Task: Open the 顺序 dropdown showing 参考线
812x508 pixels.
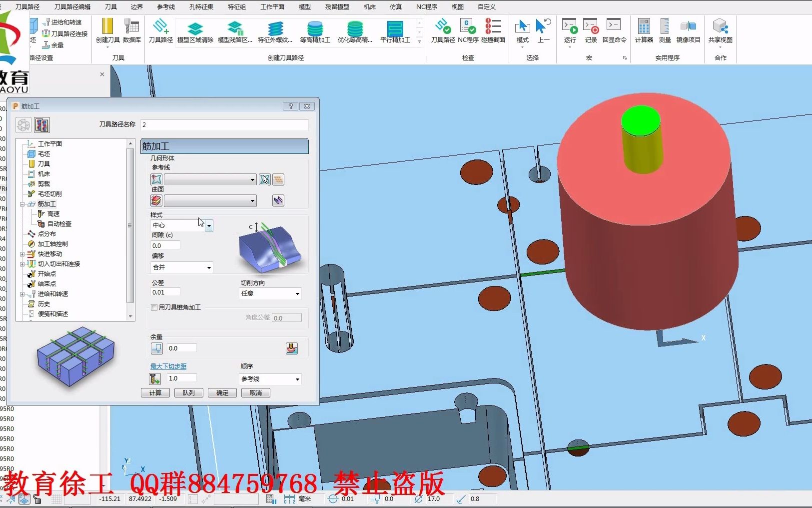Action: click(x=297, y=379)
